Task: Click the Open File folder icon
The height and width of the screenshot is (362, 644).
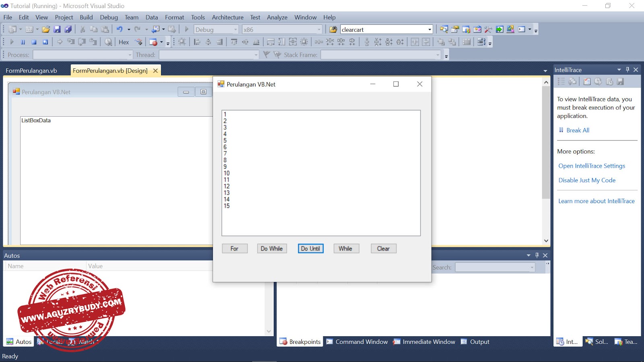Action: point(46,29)
